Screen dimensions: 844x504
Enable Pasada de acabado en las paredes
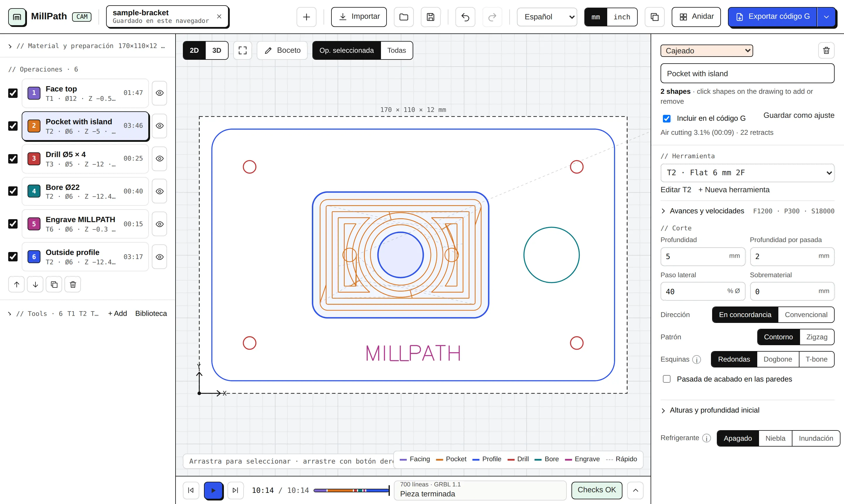667,379
